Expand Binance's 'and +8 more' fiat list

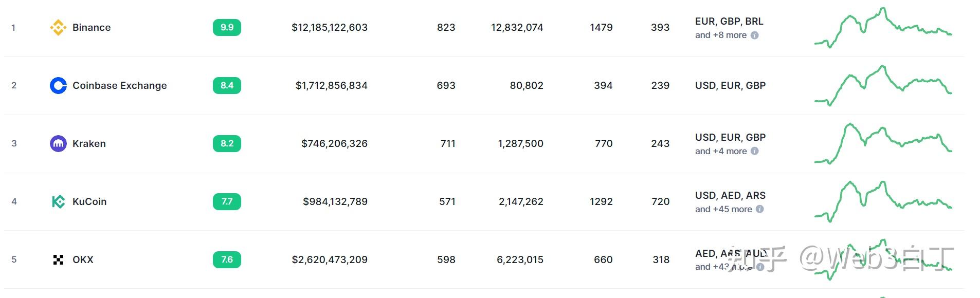tap(721, 35)
